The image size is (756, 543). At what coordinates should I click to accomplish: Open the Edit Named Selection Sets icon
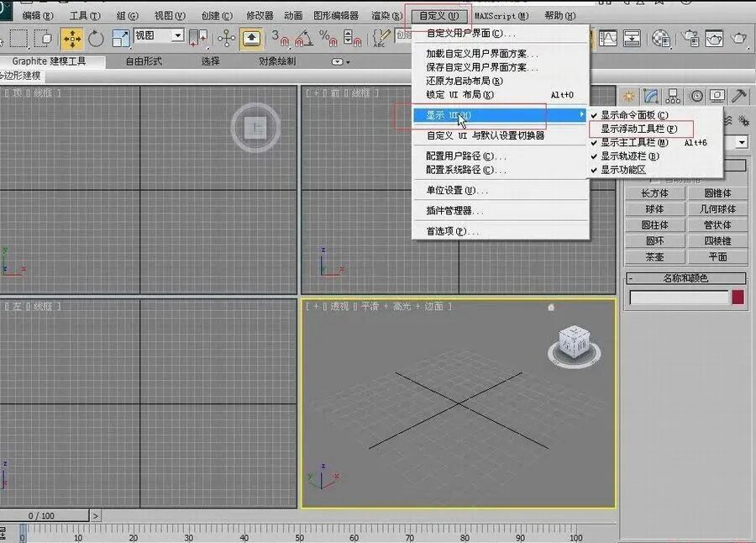coord(381,38)
